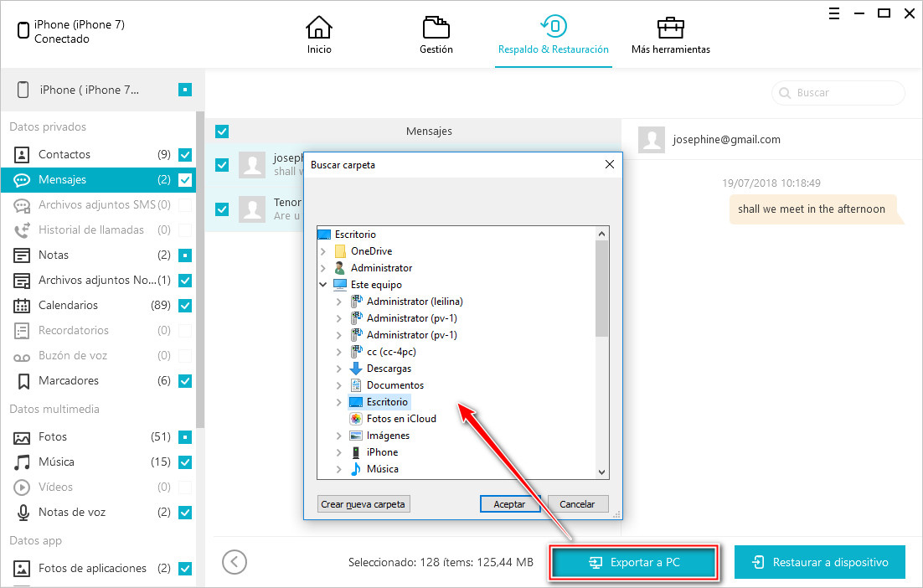Screen dimensions: 923x588
Task: Toggle the Música checkbox
Action: pyautogui.click(x=185, y=462)
